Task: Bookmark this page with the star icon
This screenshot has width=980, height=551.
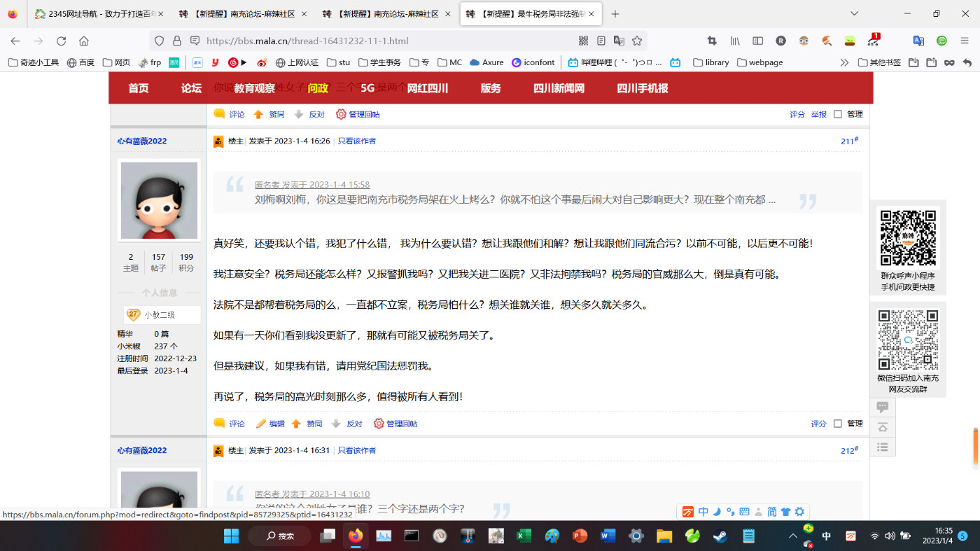Action: [x=637, y=41]
